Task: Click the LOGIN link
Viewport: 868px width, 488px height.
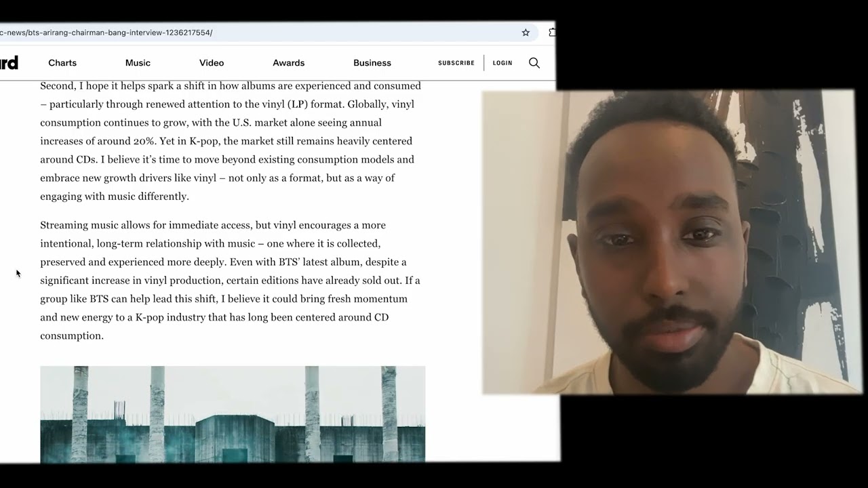Action: (502, 63)
